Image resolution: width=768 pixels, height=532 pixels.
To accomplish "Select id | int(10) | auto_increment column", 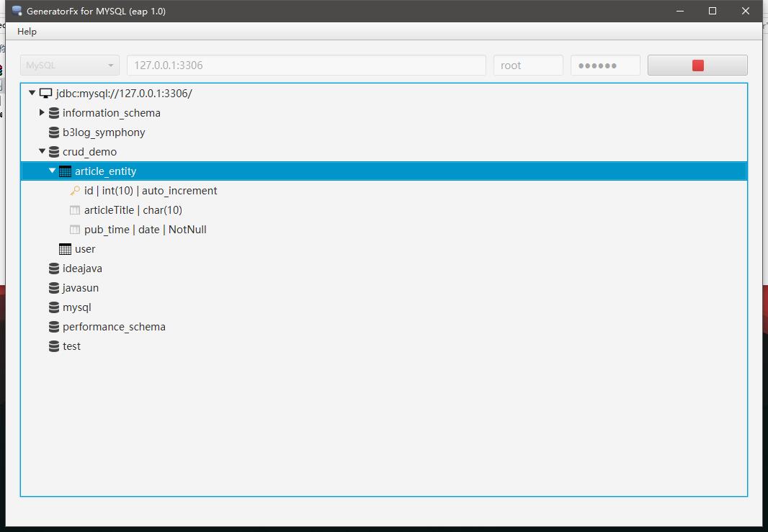I will 151,191.
